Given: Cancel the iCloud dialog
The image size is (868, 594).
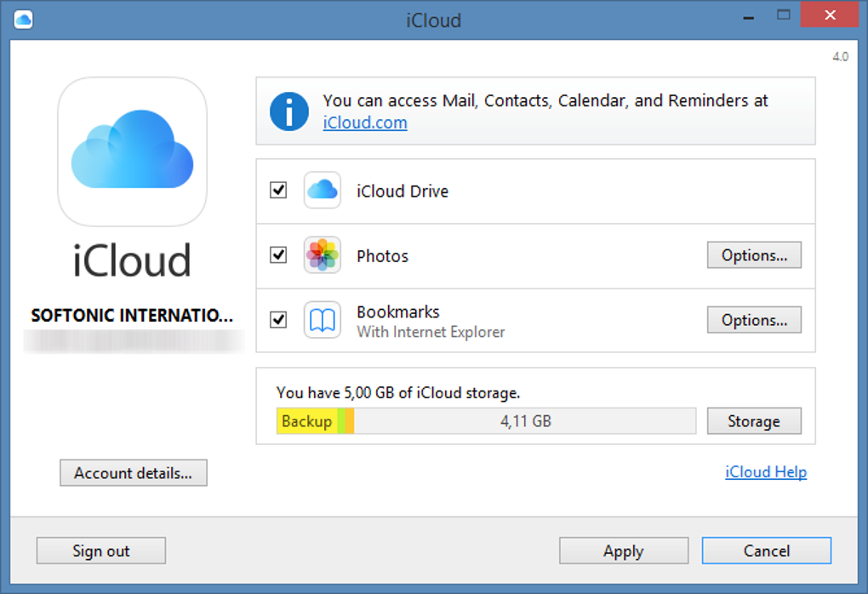Looking at the screenshot, I should click(766, 551).
